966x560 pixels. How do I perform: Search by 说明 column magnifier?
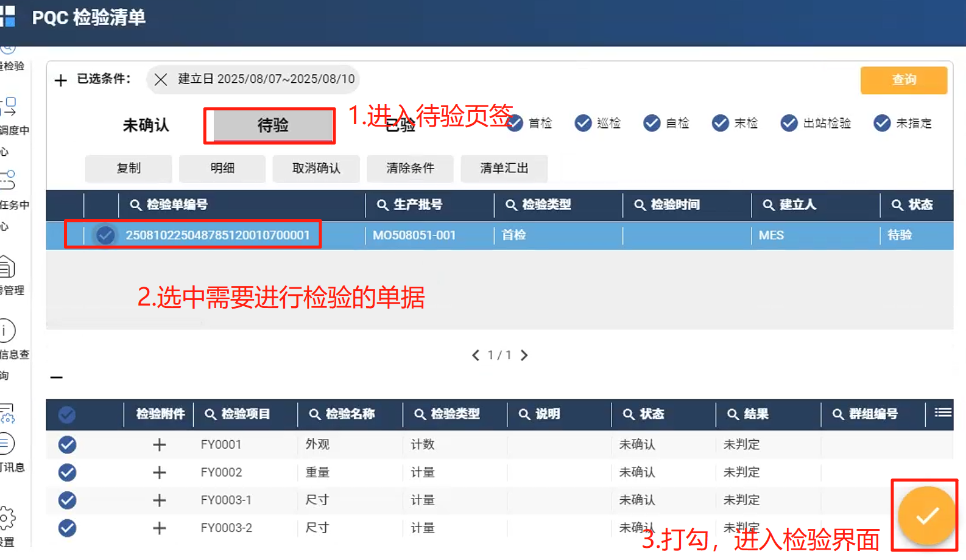point(524,415)
